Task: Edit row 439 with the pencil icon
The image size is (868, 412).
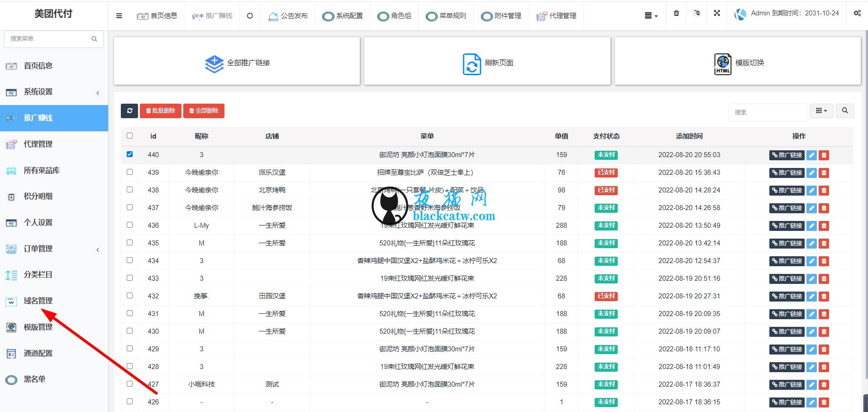Action: point(812,173)
